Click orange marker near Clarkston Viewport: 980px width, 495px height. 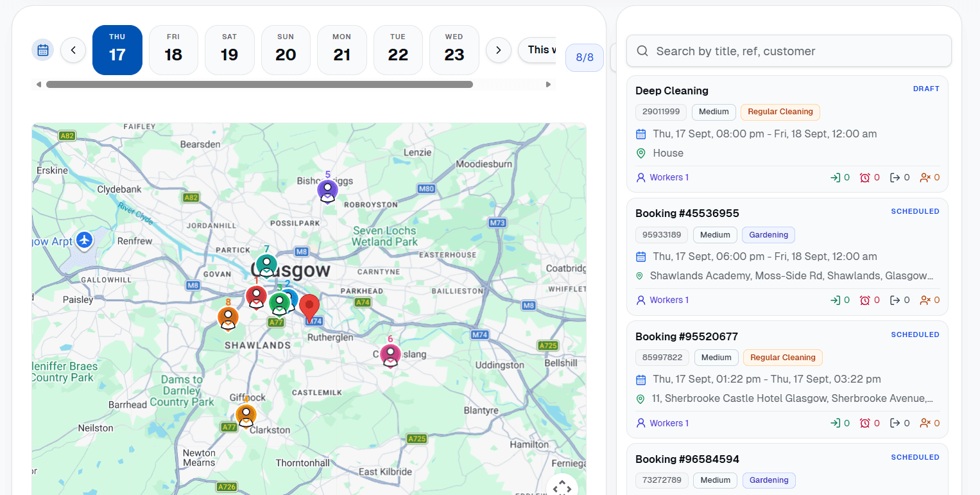coord(246,415)
